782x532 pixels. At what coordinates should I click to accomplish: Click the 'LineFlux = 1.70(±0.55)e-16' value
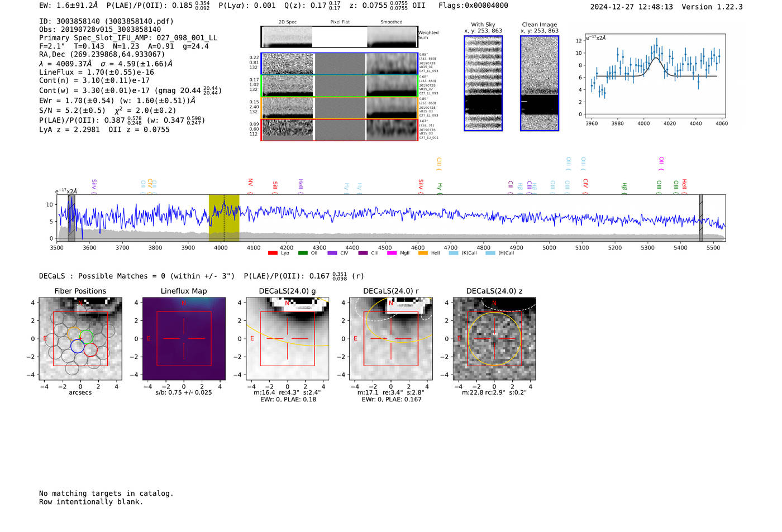[x=97, y=72]
